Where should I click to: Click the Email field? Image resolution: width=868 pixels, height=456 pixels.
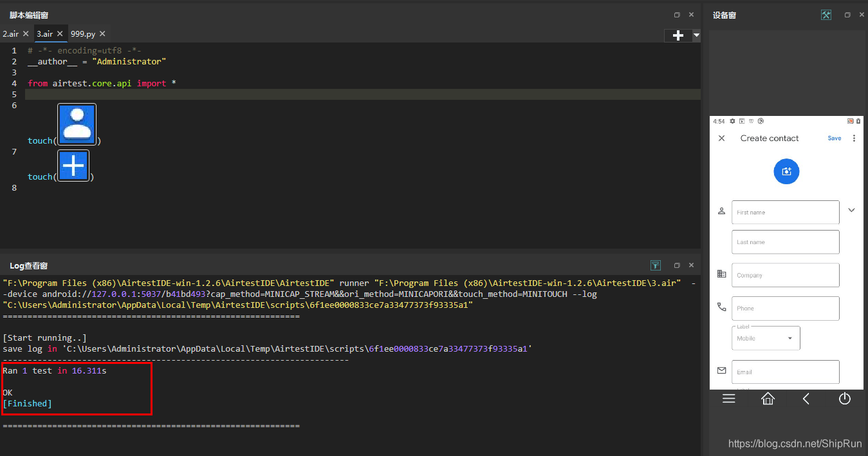[786, 372]
